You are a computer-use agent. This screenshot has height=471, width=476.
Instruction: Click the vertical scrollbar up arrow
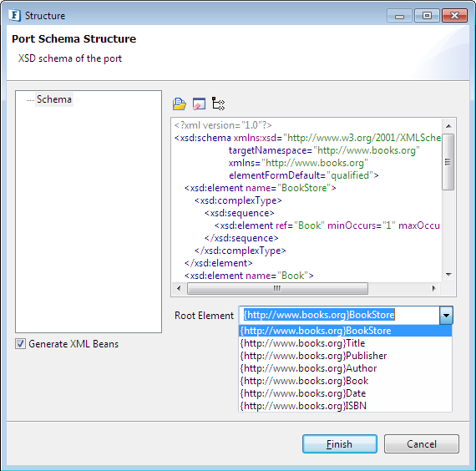click(x=448, y=126)
